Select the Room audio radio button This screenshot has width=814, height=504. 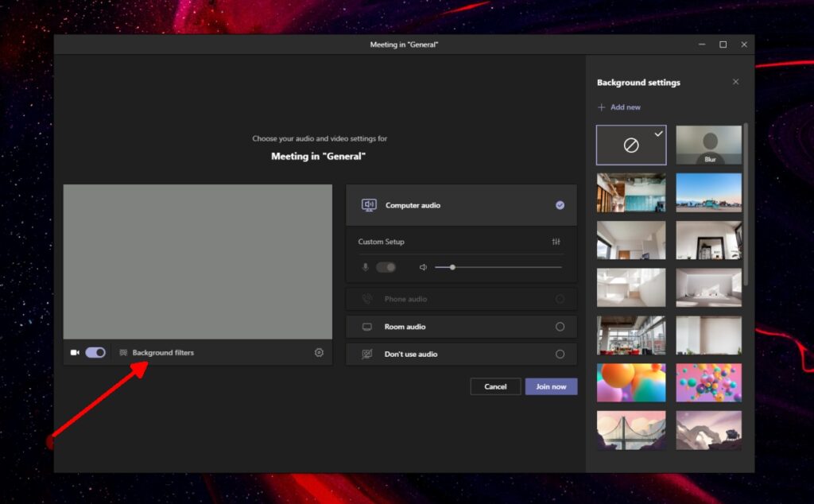coord(560,326)
